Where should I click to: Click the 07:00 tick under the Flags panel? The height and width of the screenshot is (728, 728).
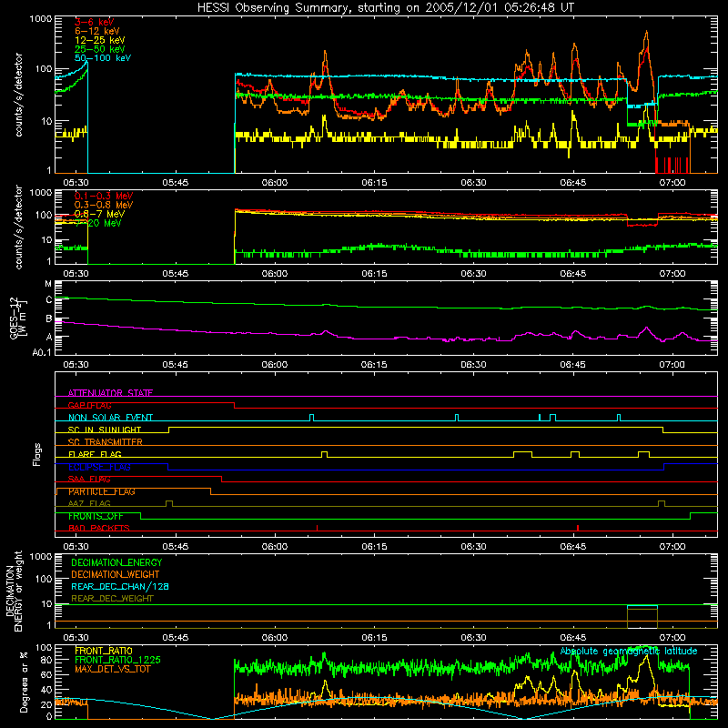tap(672, 547)
